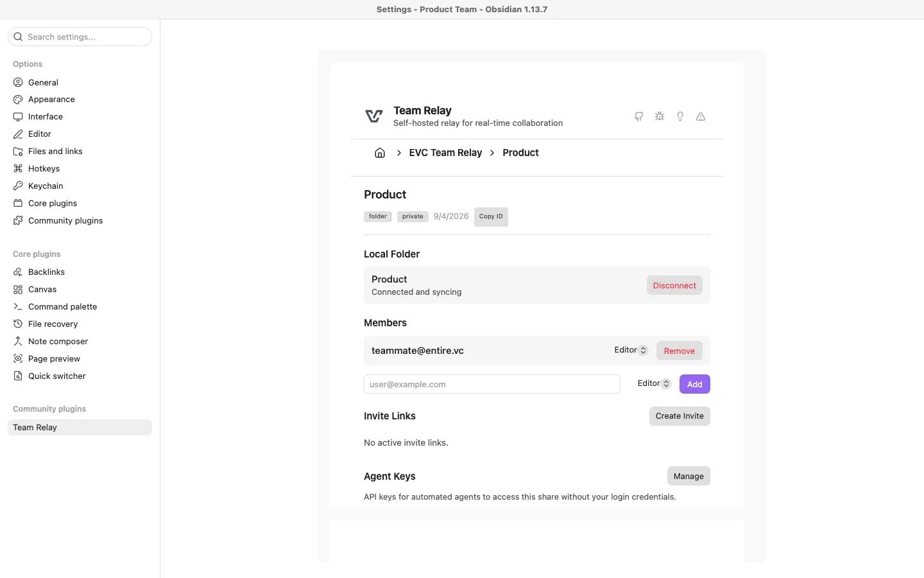Viewport: 924px width, 578px height.
Task: Click the 'Agent Keys' heading
Action: (x=389, y=476)
